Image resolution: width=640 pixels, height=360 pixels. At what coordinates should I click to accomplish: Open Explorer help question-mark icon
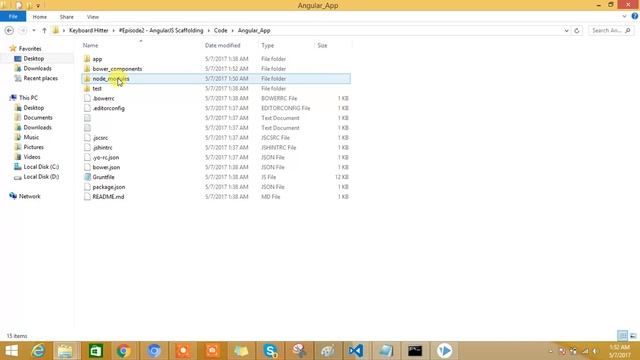(x=635, y=16)
